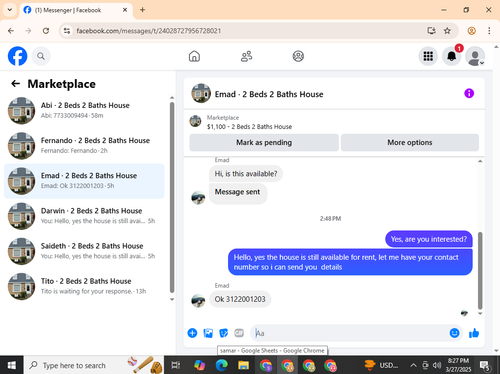Screen dimensions: 500x374
Task: Open Saideth conversation in list
Action: pyautogui.click(x=84, y=251)
